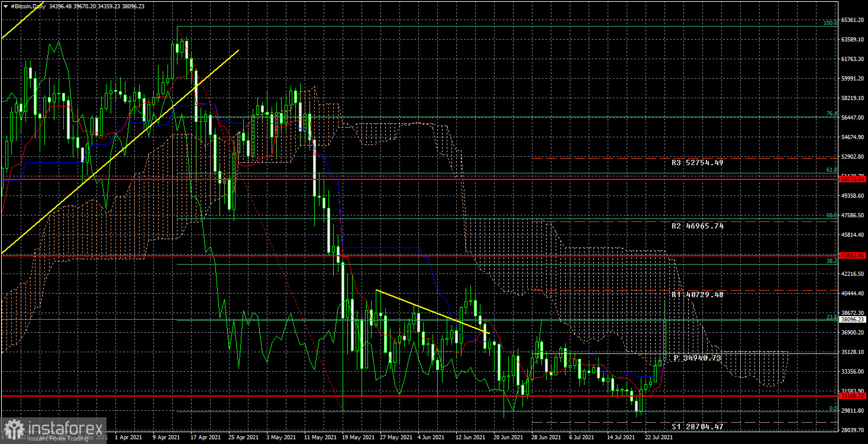868x444 pixels.
Task: Click the 38672.30 price axis value
Action: point(853,313)
